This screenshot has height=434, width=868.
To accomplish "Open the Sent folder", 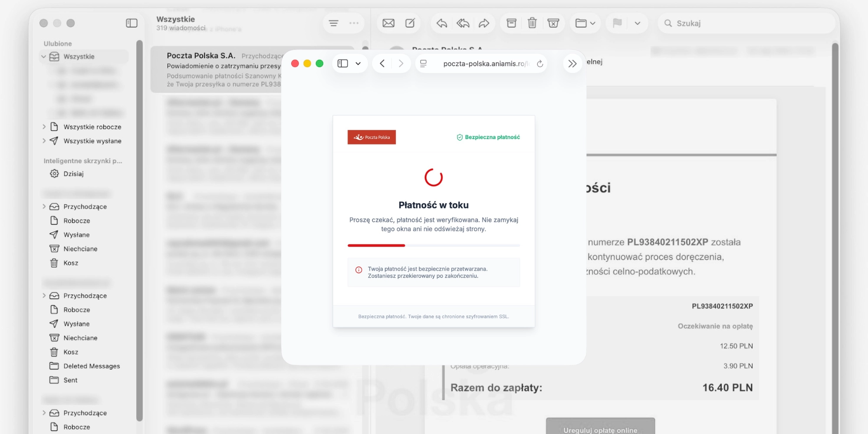I will [70, 380].
